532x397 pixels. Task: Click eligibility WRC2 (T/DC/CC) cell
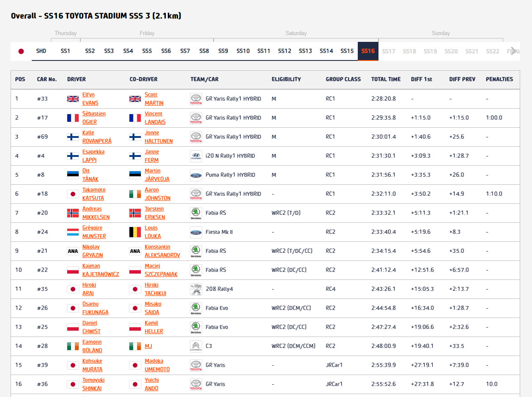(x=292, y=251)
